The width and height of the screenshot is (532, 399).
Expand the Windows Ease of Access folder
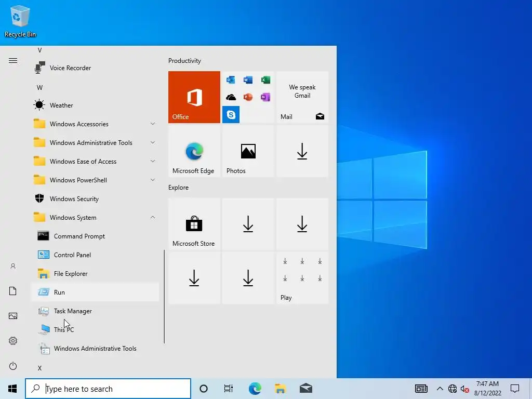pos(95,161)
